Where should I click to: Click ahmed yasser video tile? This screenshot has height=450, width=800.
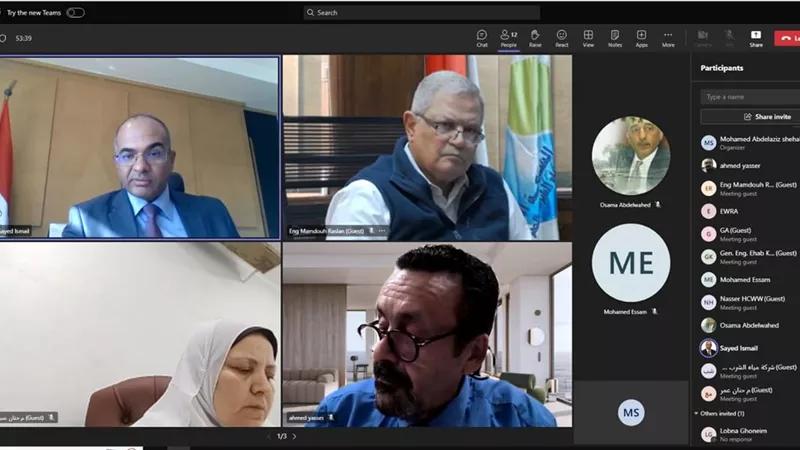click(x=428, y=335)
